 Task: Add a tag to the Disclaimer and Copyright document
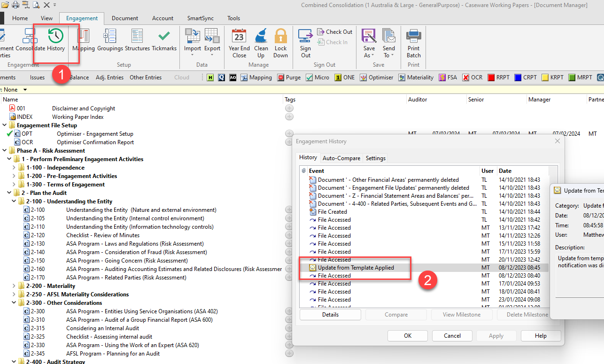tap(289, 108)
